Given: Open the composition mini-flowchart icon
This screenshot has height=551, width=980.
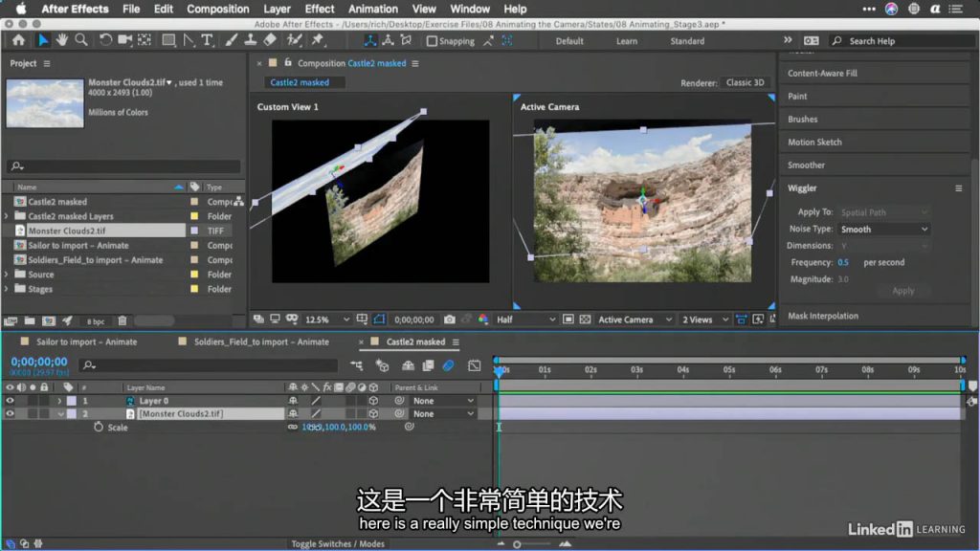Looking at the screenshot, I should coord(356,365).
